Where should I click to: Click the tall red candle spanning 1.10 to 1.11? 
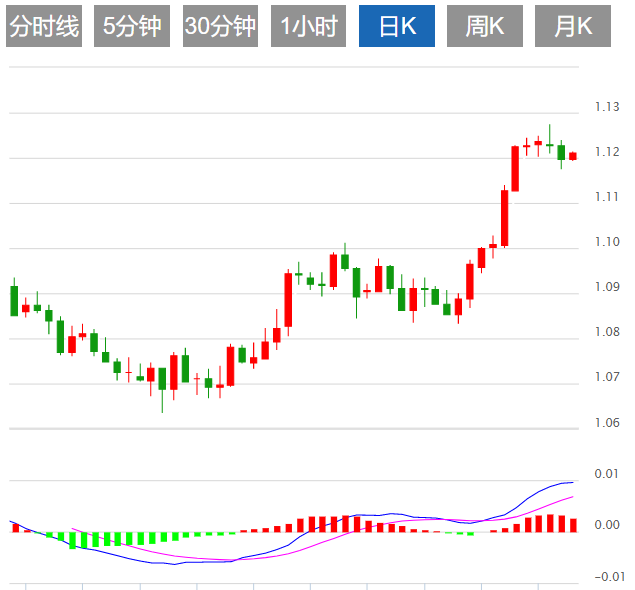pyautogui.click(x=505, y=217)
